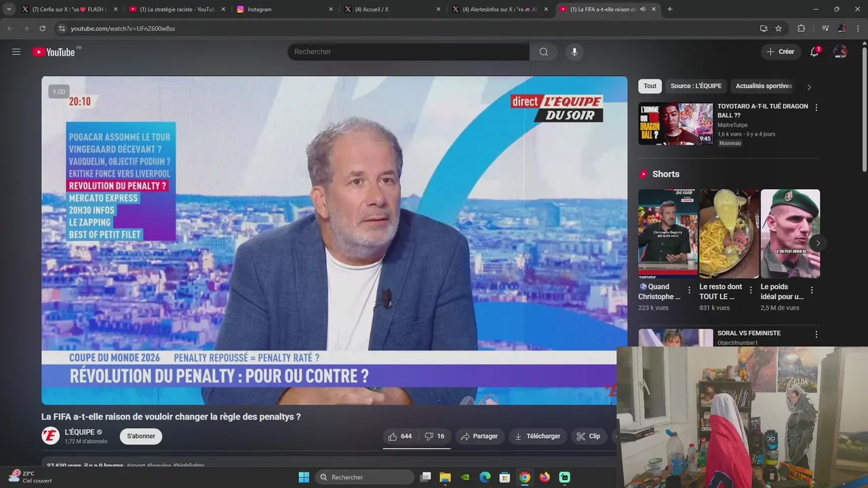Switch to the Accueil / X tab
Screen dimensions: 868x488
(x=392, y=9)
